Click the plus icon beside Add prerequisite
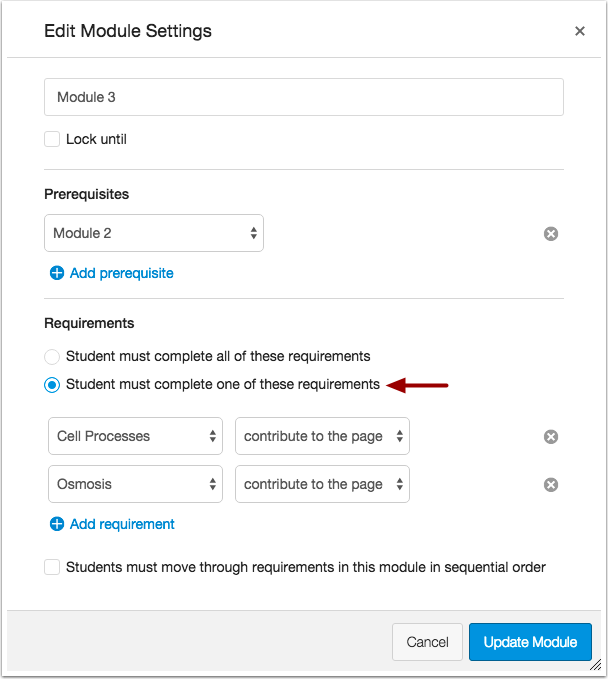Image resolution: width=608 pixels, height=679 pixels. point(57,273)
